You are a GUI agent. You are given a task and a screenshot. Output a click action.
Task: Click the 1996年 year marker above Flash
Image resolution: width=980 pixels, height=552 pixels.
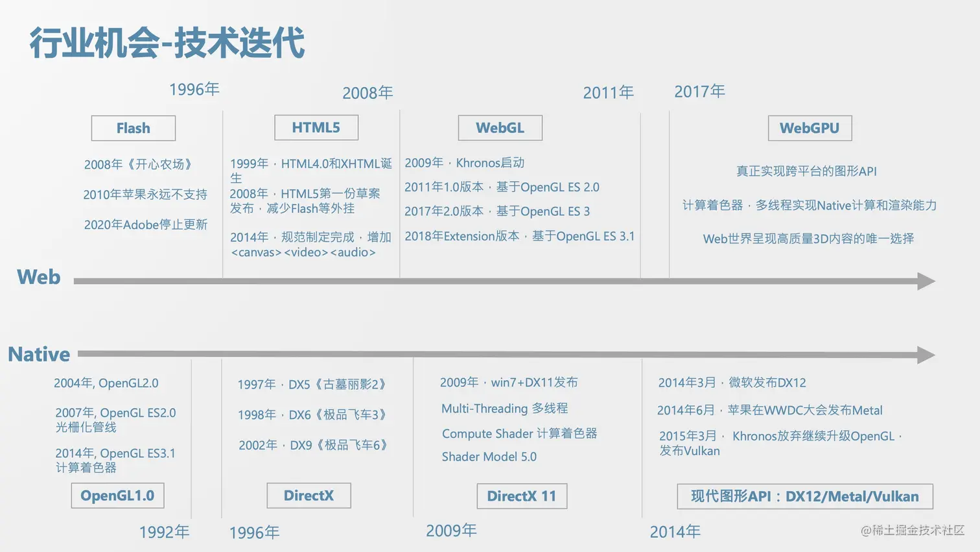pyautogui.click(x=194, y=90)
